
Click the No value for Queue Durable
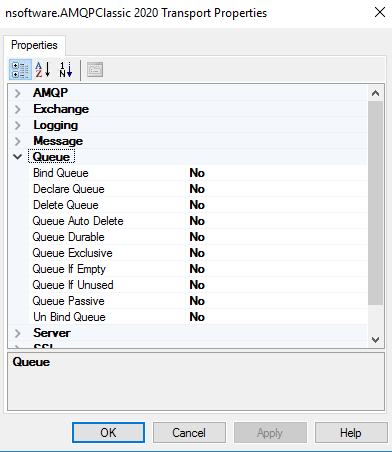coord(197,237)
